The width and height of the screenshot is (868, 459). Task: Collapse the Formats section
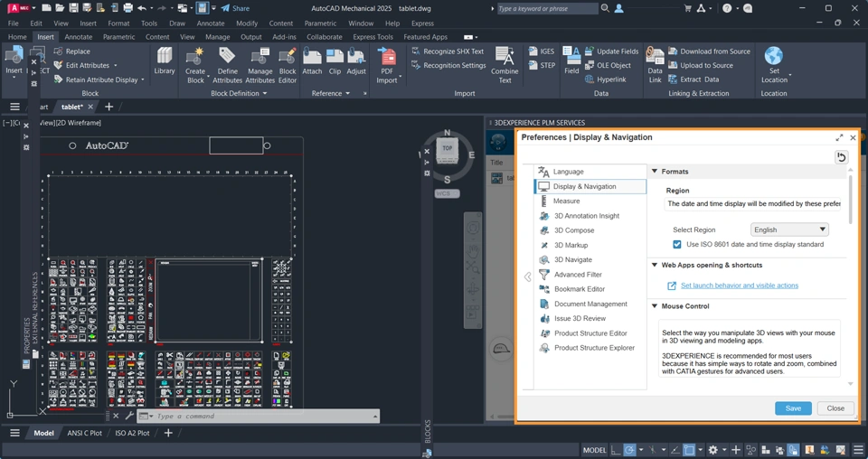pyautogui.click(x=655, y=172)
